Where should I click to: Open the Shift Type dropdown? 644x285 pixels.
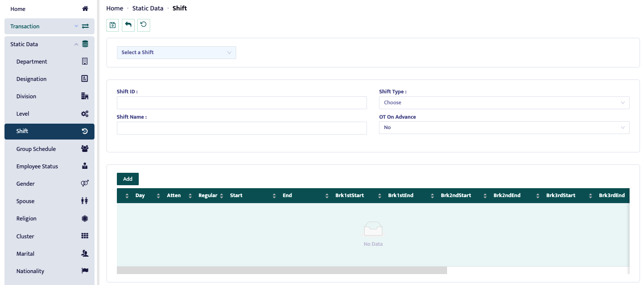504,103
